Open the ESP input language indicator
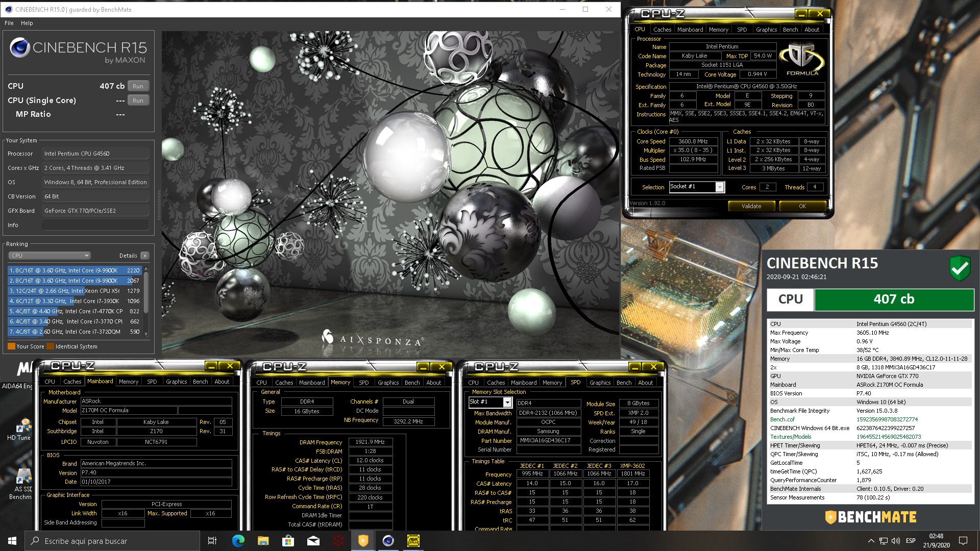The width and height of the screenshot is (980, 551). pos(911,541)
